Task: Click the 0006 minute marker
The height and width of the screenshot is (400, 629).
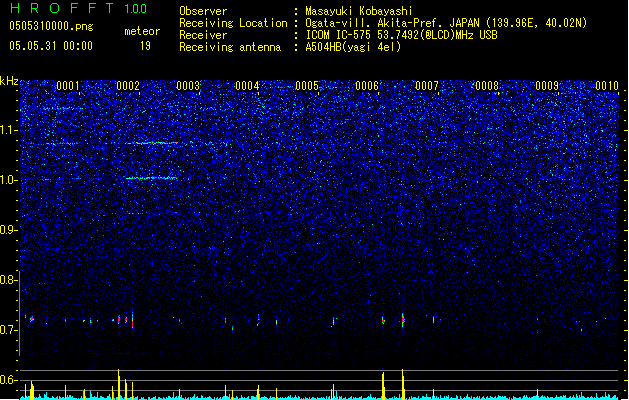Action: click(x=367, y=86)
